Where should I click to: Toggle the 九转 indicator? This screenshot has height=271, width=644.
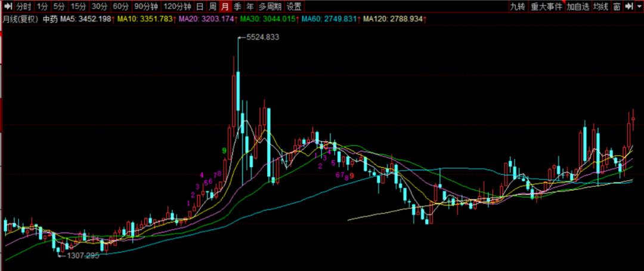[518, 7]
